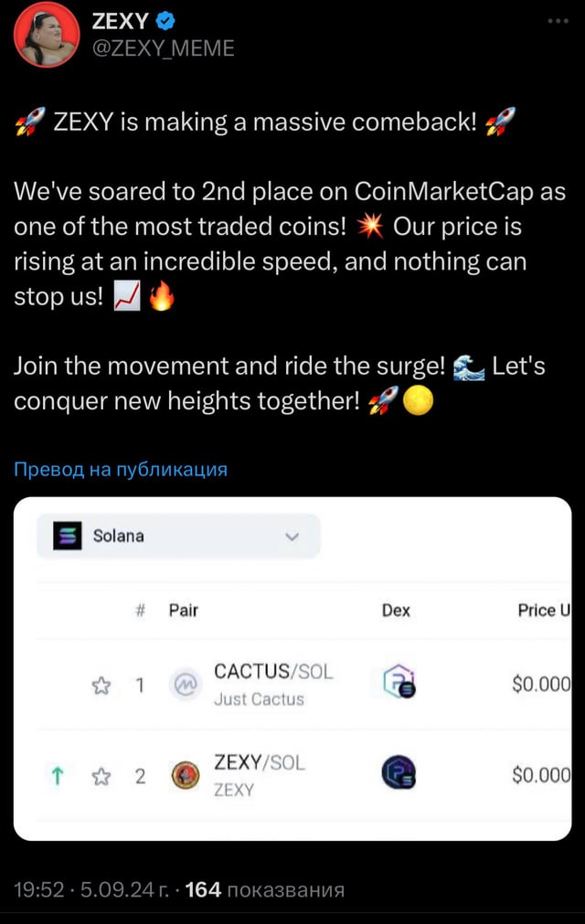Toggle favorite star for ZEXY/SOL
The width and height of the screenshot is (585, 924).
tap(101, 776)
